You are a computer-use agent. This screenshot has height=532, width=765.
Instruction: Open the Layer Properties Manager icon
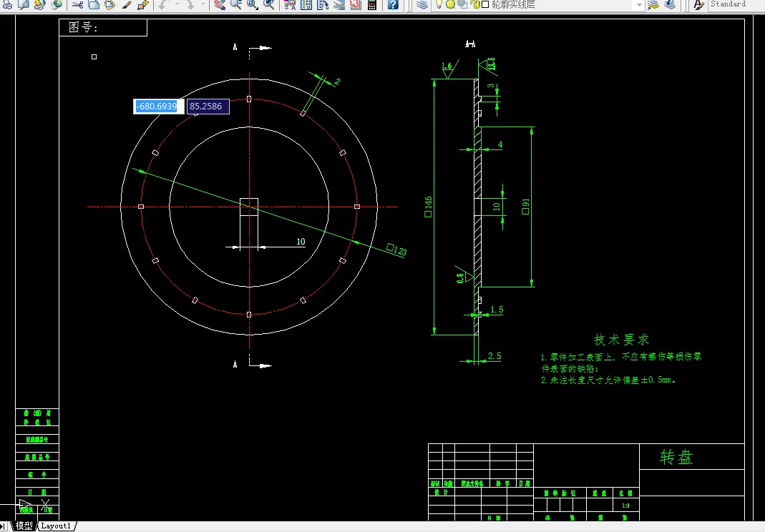(422, 4)
